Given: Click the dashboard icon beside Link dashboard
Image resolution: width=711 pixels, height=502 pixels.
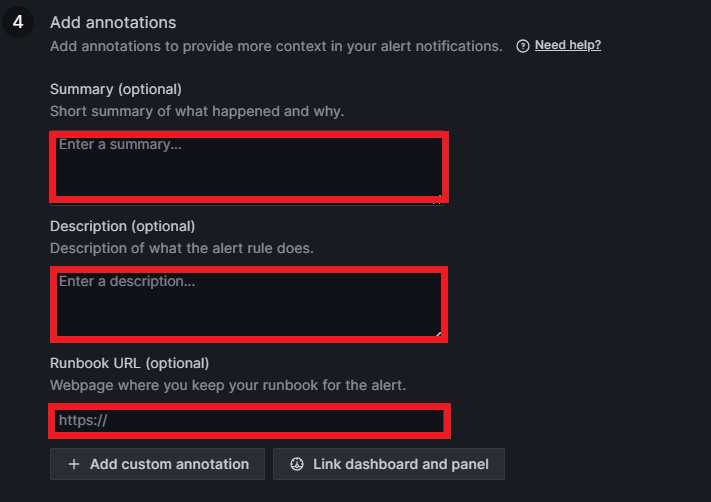Looking at the screenshot, I should tap(297, 464).
